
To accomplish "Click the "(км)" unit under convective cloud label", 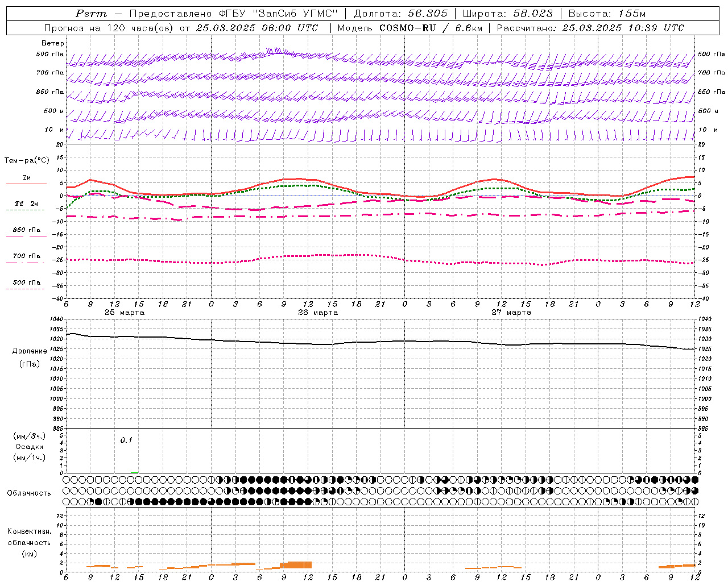I will point(29,553).
